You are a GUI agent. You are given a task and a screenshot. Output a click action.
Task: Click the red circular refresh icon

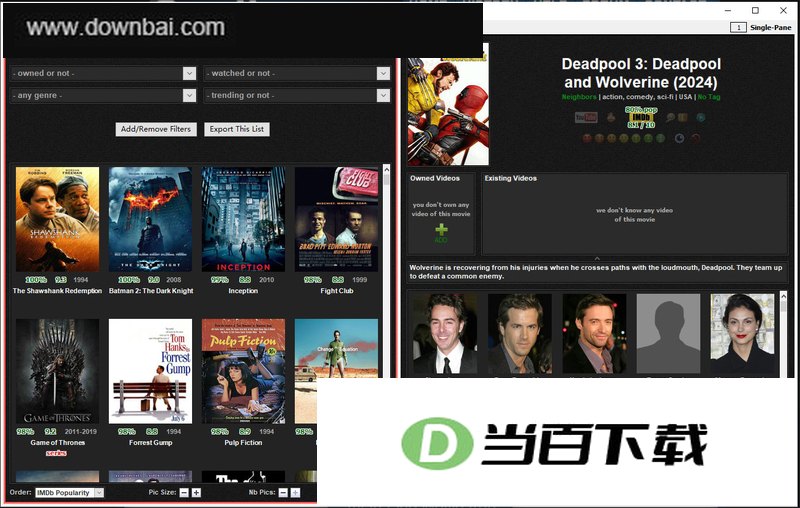(695, 138)
